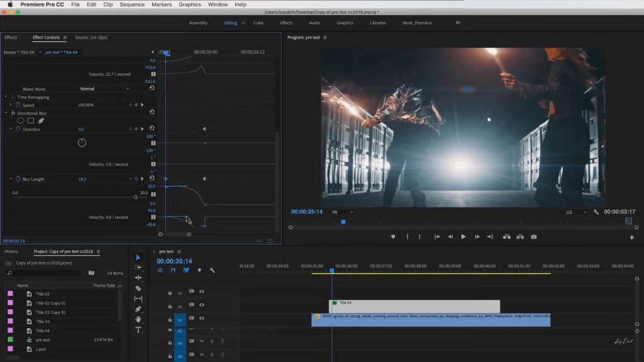Click the free-draw bezier pen mask icon
This screenshot has height=362, width=644.
[x=41, y=121]
